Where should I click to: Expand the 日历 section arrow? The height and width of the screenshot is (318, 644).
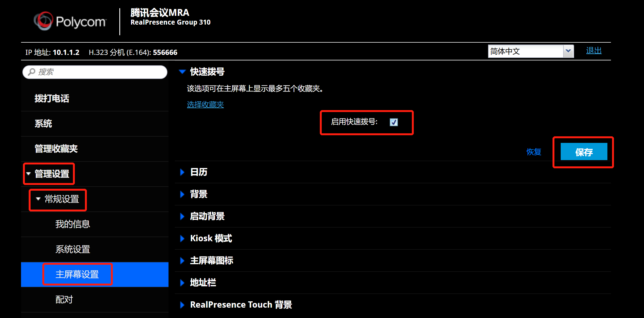(182, 172)
